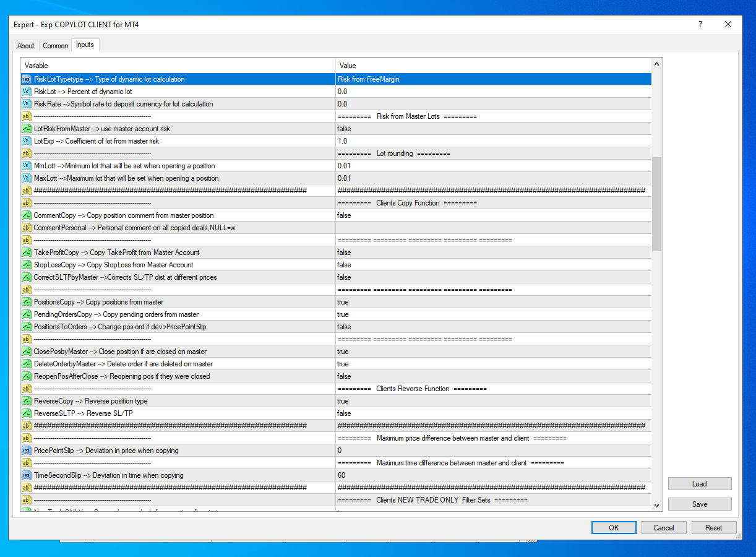Click the RiskRate variable icon

tap(26, 104)
